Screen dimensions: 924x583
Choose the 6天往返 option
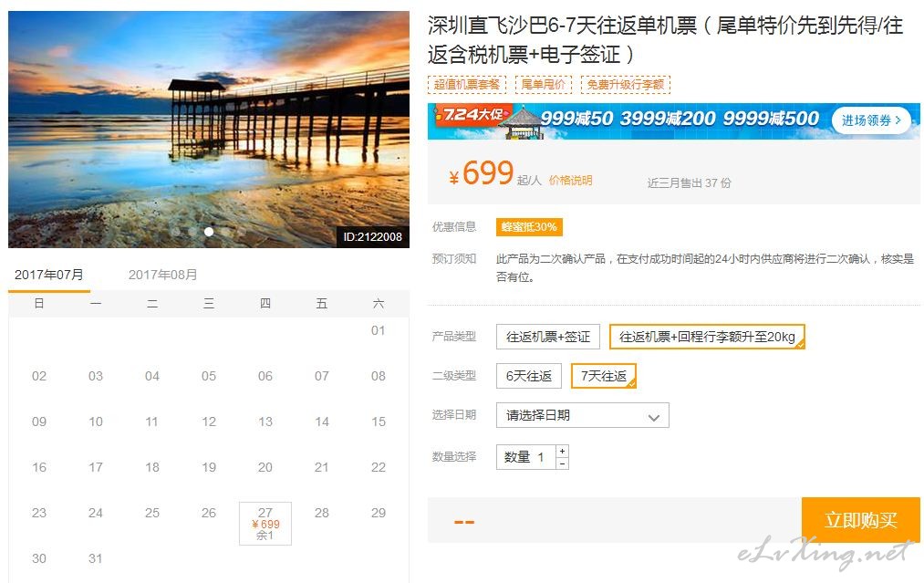point(529,376)
